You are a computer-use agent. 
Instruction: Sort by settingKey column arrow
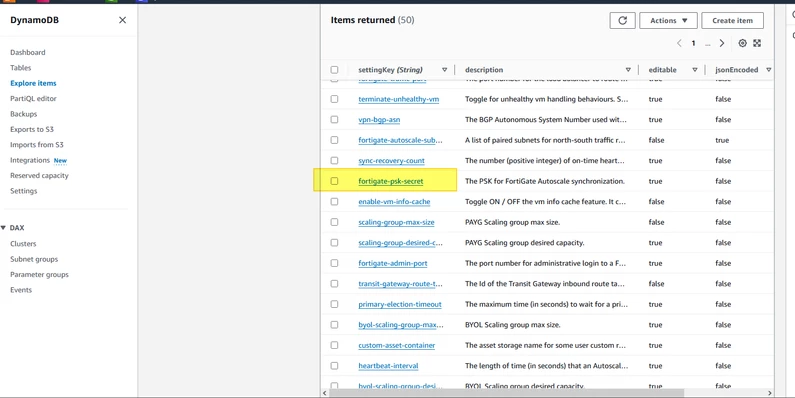point(444,70)
